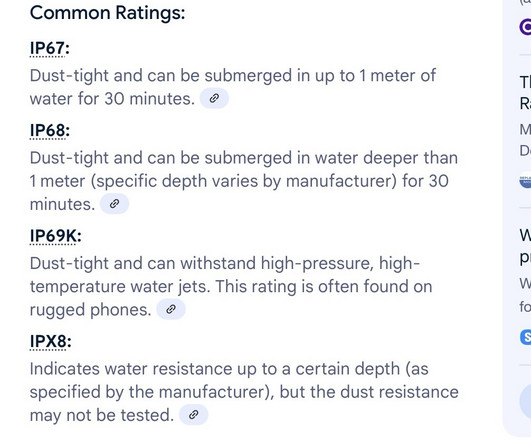Click the IPX8 water resistance description text

click(x=244, y=392)
